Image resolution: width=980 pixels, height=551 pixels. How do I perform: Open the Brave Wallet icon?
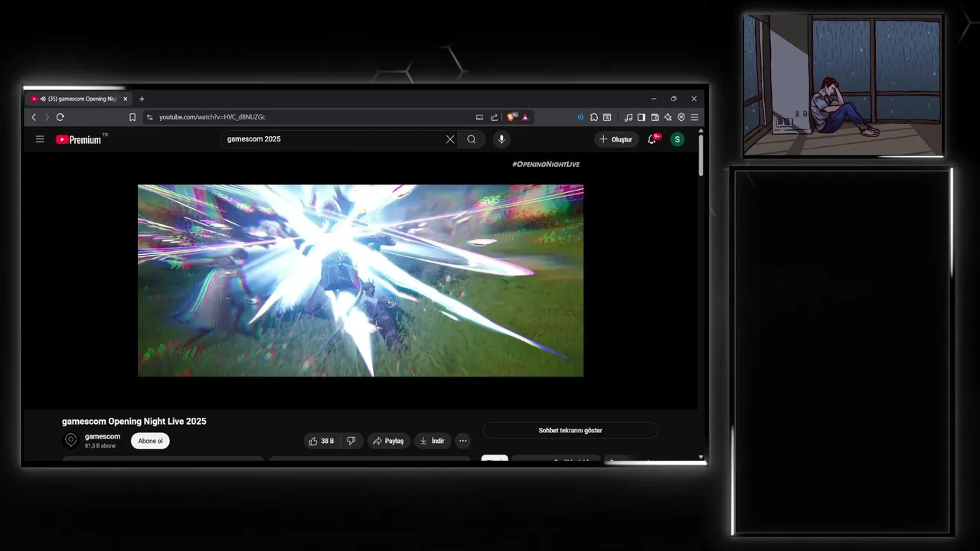pos(655,117)
